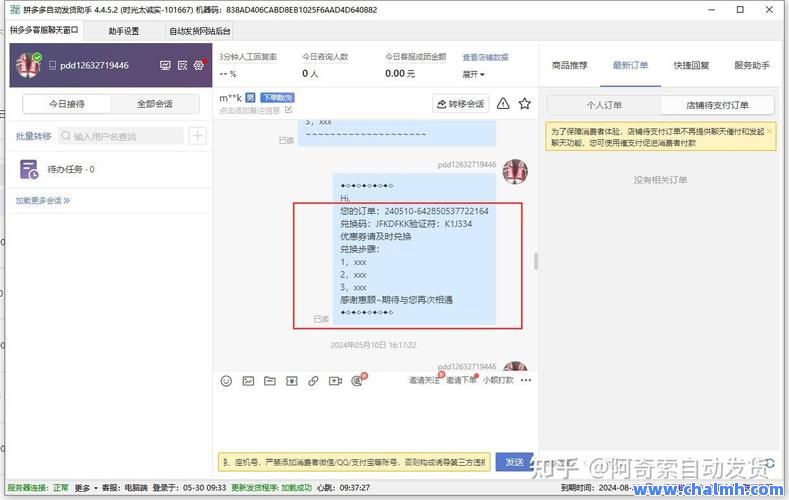Star the current conversation

[x=525, y=104]
